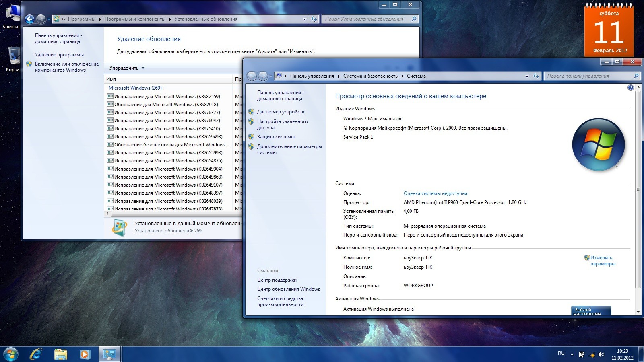Open Включение или отключение компонентов Windows
644x362 pixels.
(x=67, y=67)
